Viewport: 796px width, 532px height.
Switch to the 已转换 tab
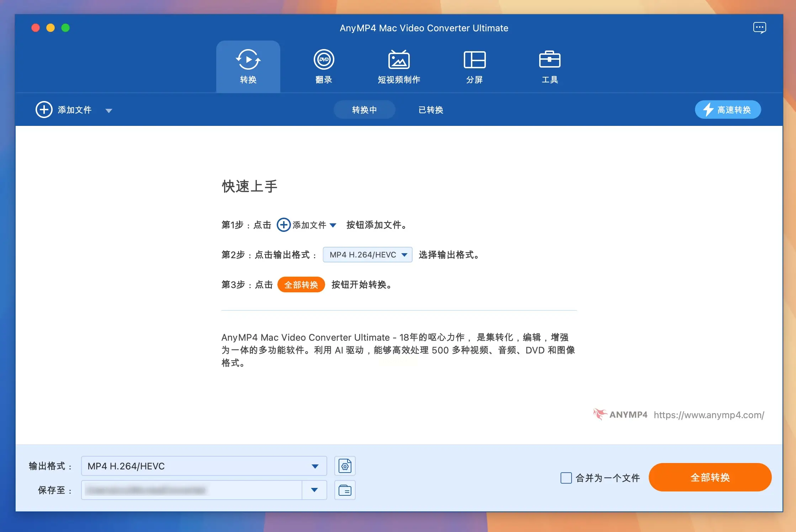(431, 110)
